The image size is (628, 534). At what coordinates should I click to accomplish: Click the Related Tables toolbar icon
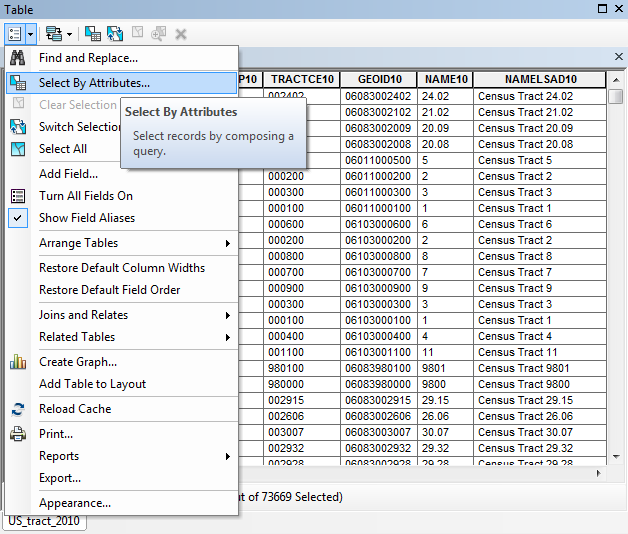54,34
